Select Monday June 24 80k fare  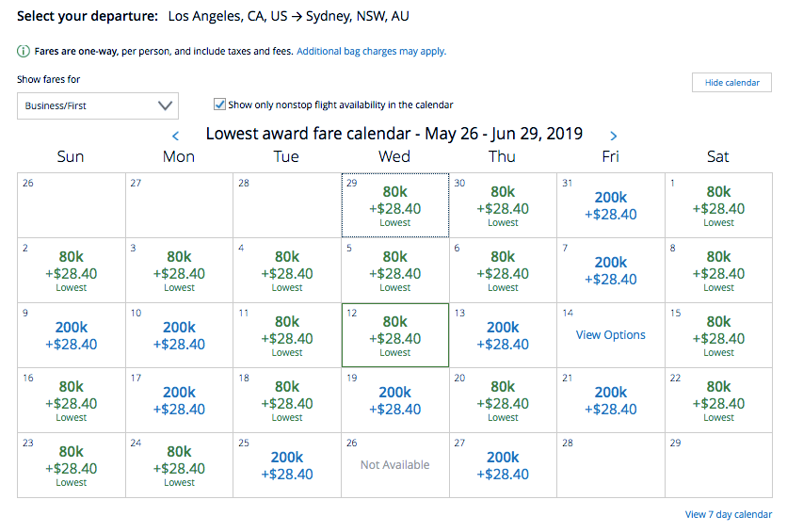coord(179,464)
